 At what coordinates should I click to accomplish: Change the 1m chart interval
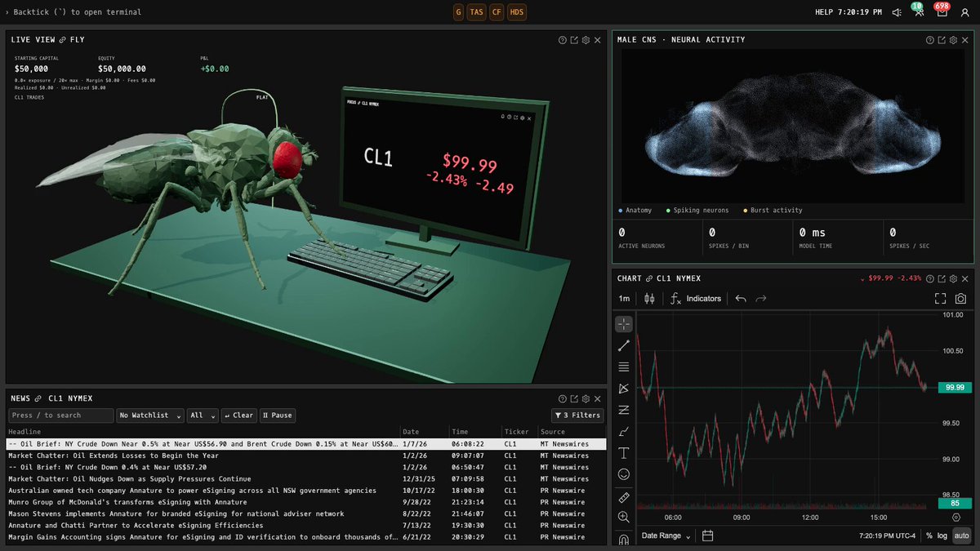(624, 299)
